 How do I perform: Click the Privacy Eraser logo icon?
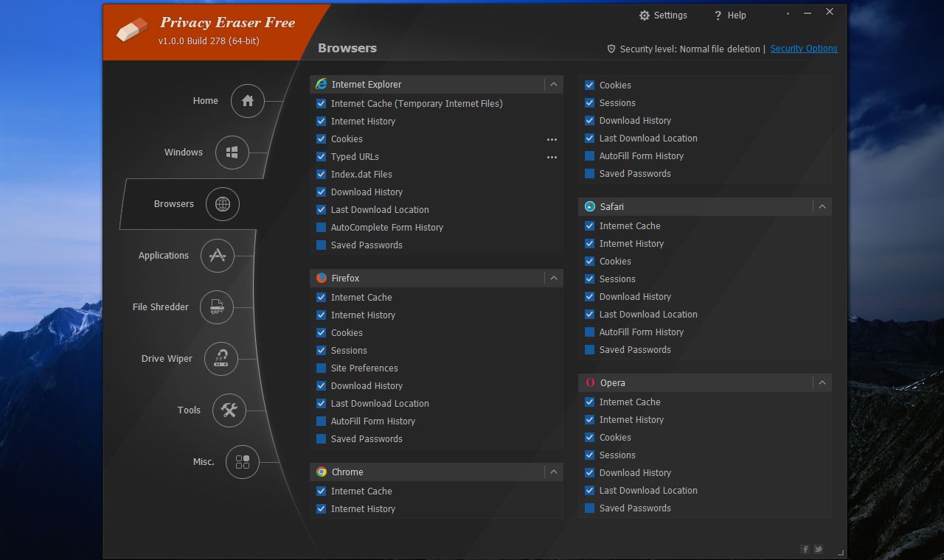pos(133,31)
